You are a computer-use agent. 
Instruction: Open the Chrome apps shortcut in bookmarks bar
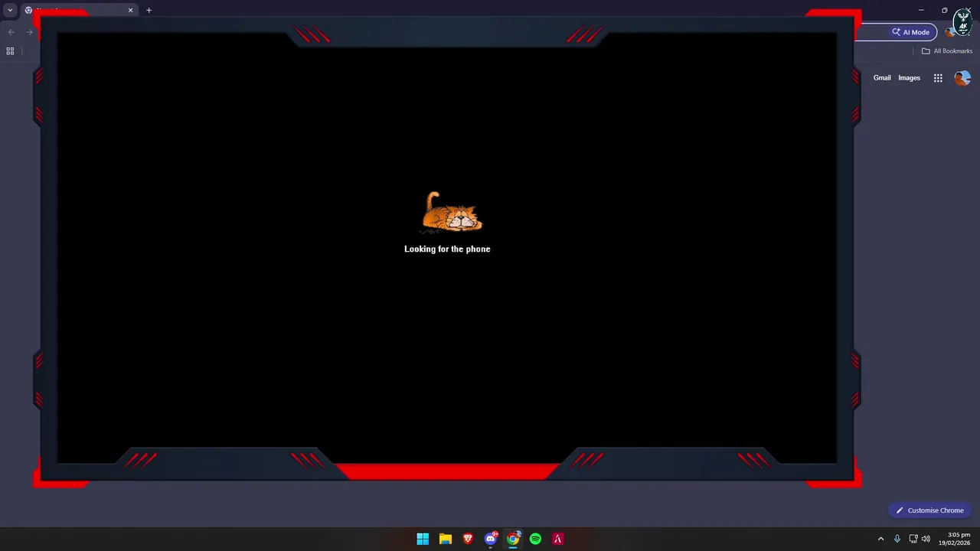click(10, 51)
